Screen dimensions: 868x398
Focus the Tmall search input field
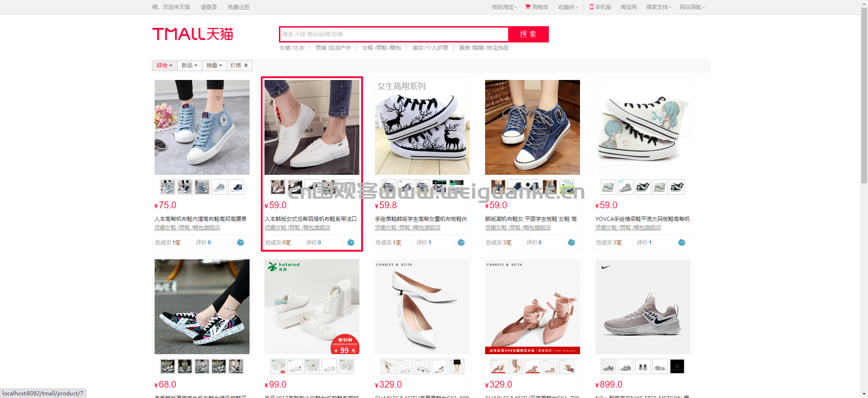[394, 34]
